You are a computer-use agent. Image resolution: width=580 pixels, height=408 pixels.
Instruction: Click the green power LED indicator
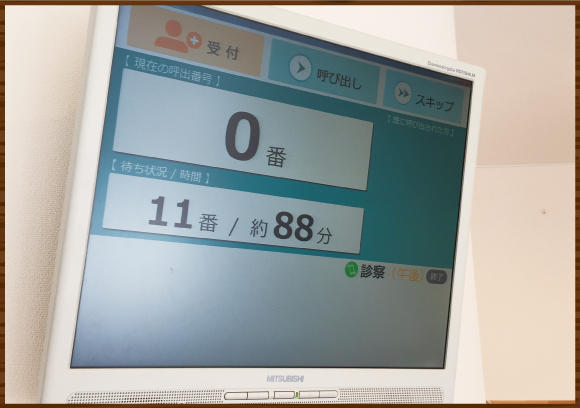click(x=297, y=395)
